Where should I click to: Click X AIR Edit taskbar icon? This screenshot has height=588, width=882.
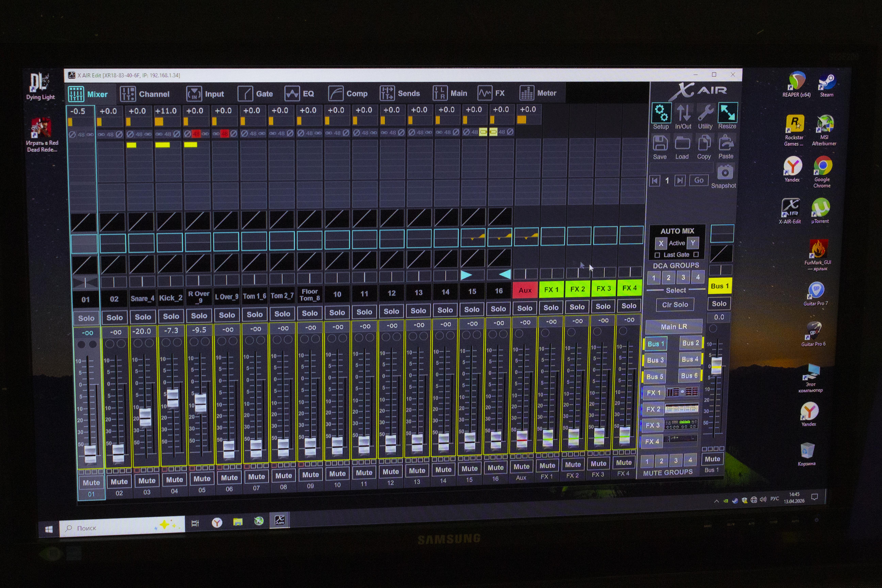click(280, 520)
